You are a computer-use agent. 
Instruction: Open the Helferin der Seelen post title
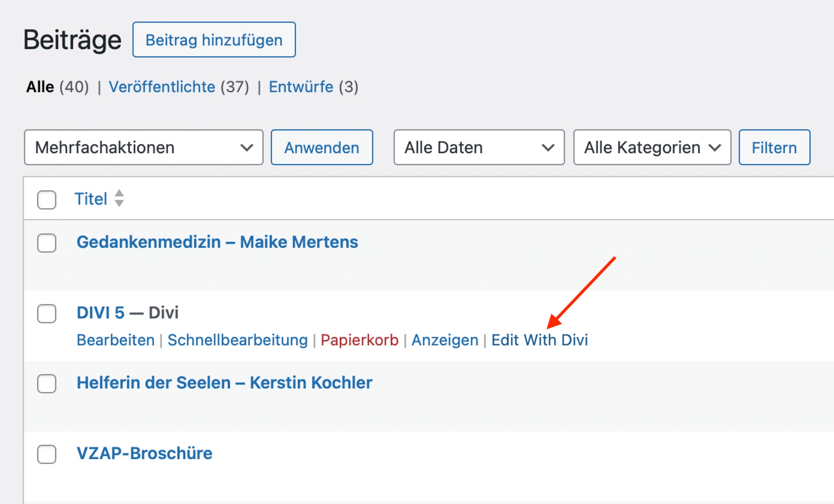pos(224,382)
